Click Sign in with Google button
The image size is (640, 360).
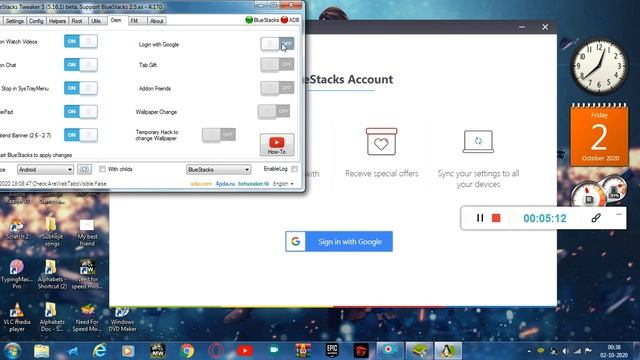pos(339,242)
